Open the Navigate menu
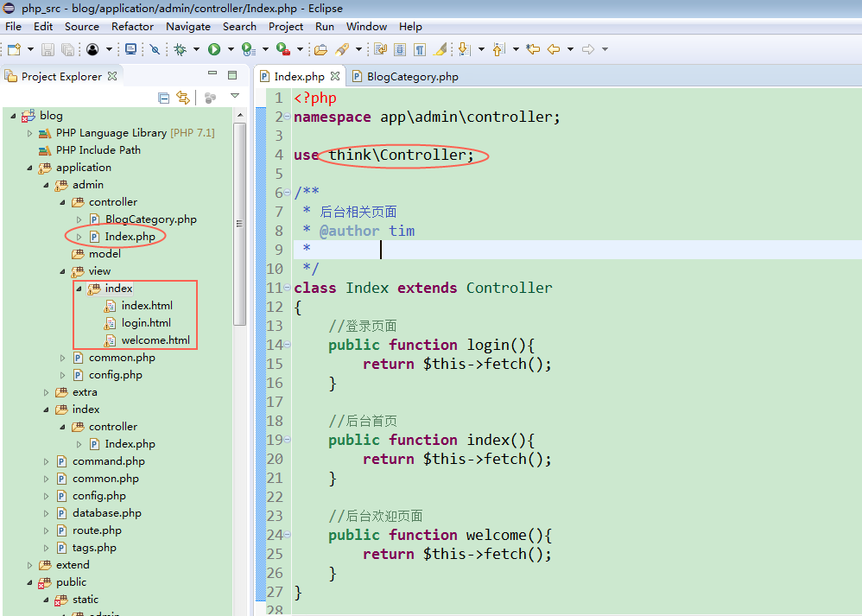 click(x=188, y=27)
